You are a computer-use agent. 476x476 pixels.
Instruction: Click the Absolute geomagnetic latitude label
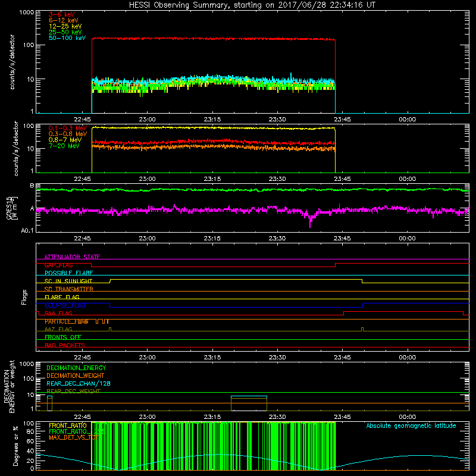coord(411,425)
